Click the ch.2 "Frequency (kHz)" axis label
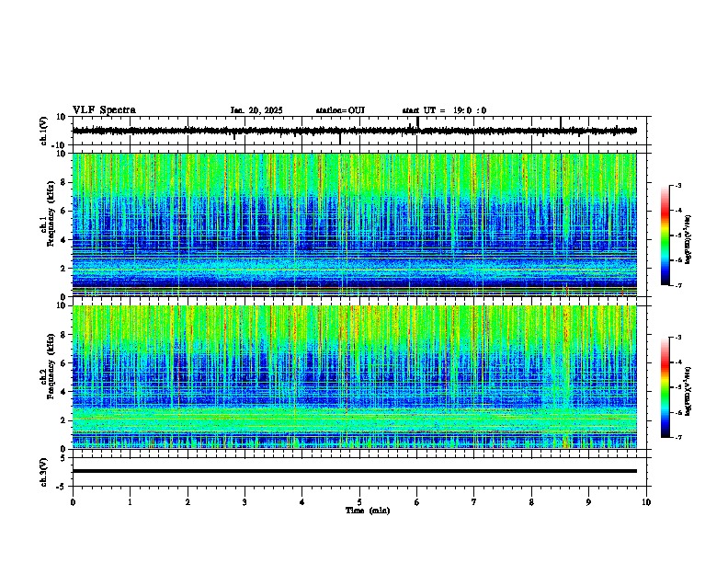728x563 pixels. coord(51,366)
